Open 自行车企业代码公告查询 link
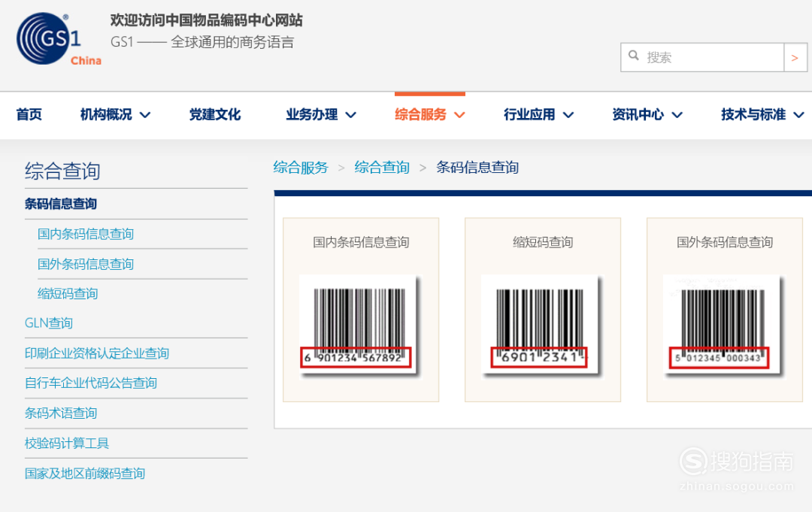812x512 pixels. click(x=91, y=383)
